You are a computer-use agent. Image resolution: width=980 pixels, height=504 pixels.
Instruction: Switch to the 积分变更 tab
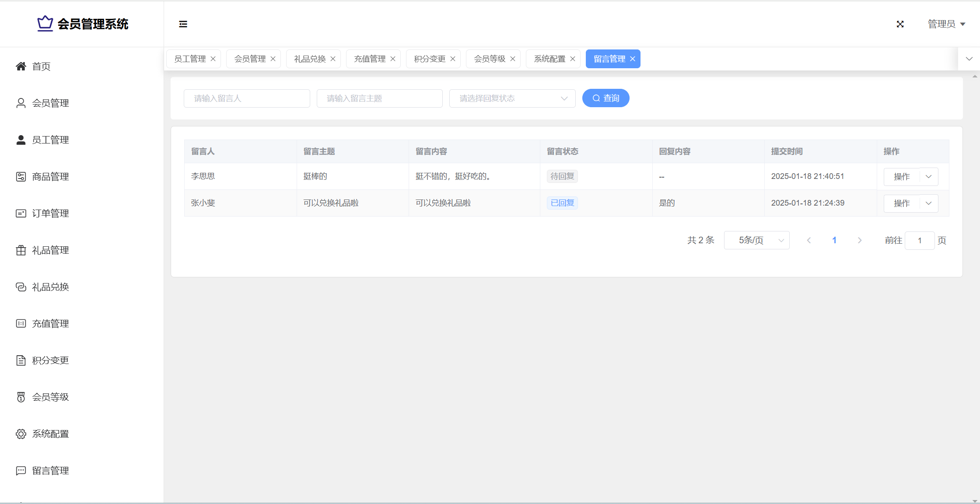pyautogui.click(x=430, y=59)
